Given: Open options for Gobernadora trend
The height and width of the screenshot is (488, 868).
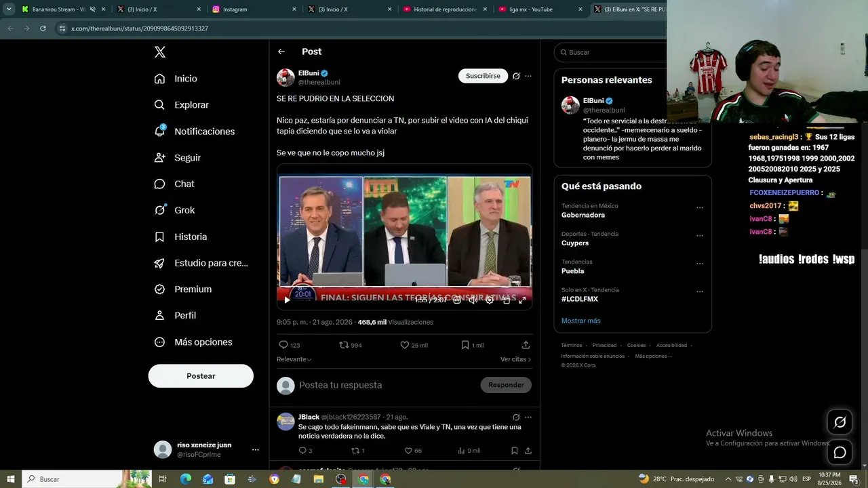Looking at the screenshot, I should pos(700,207).
